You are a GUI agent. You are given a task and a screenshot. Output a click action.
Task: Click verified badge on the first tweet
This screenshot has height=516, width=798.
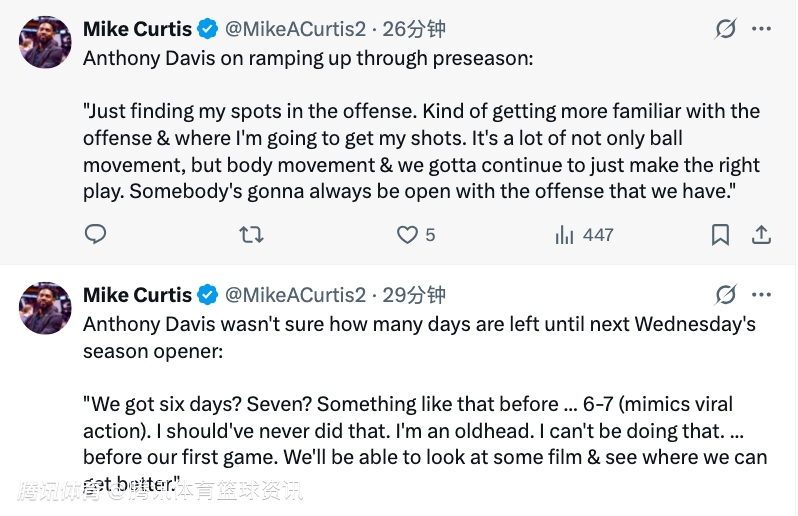click(x=208, y=29)
